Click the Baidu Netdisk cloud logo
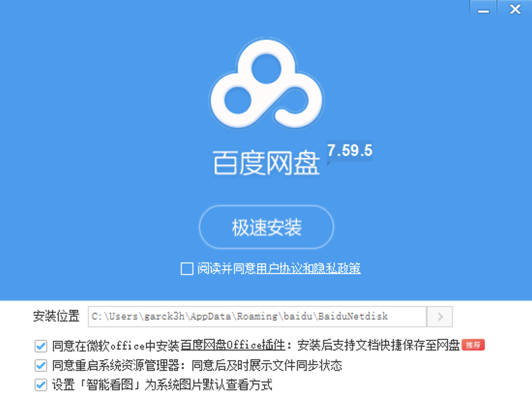This screenshot has height=400, width=532. tap(266, 83)
